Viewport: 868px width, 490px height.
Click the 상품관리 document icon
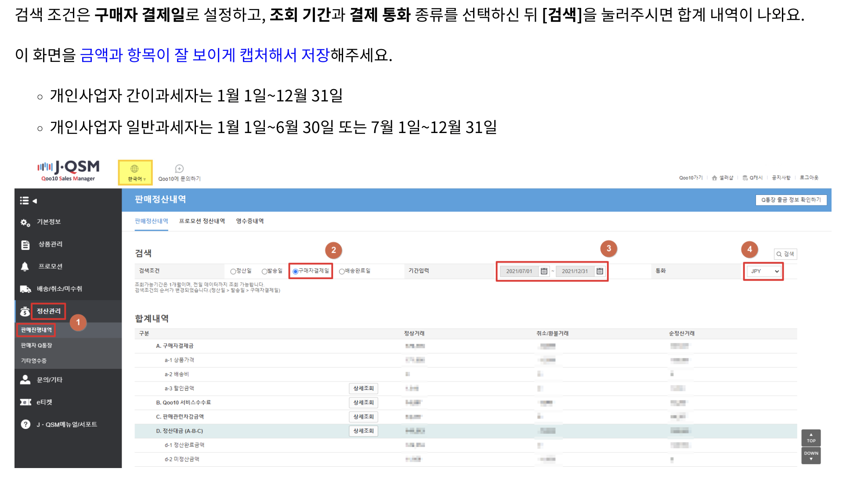pyautogui.click(x=25, y=245)
